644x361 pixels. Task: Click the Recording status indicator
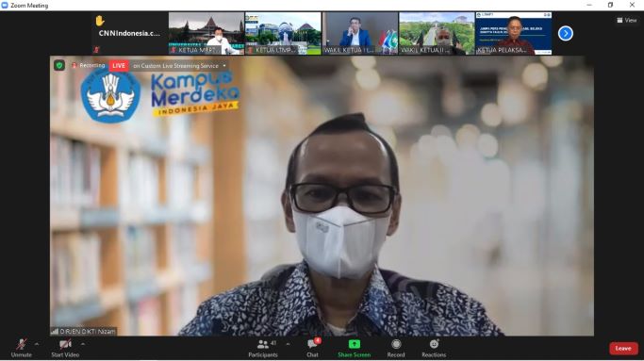89,65
